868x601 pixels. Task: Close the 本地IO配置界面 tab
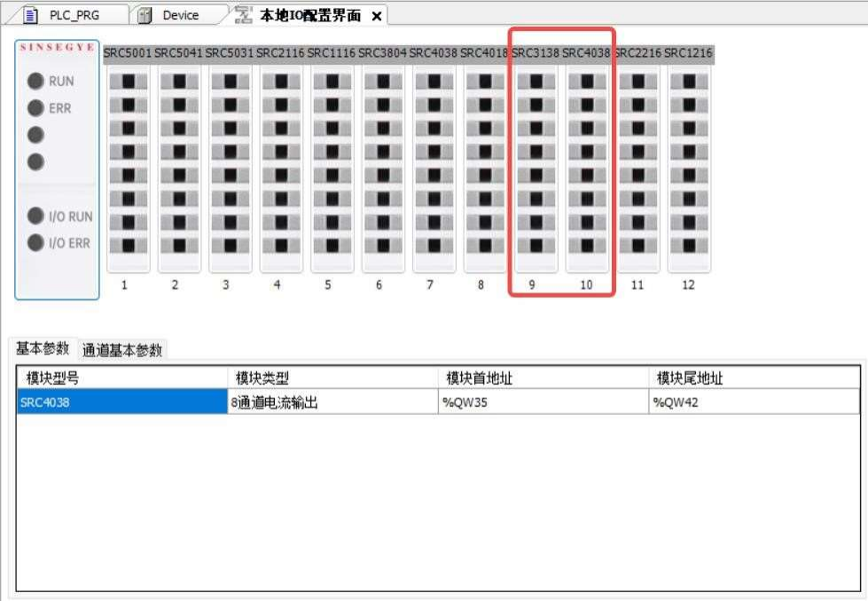point(376,16)
